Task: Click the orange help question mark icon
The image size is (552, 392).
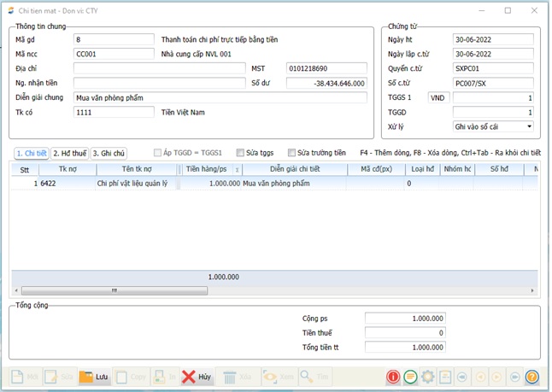Action: 531,377
